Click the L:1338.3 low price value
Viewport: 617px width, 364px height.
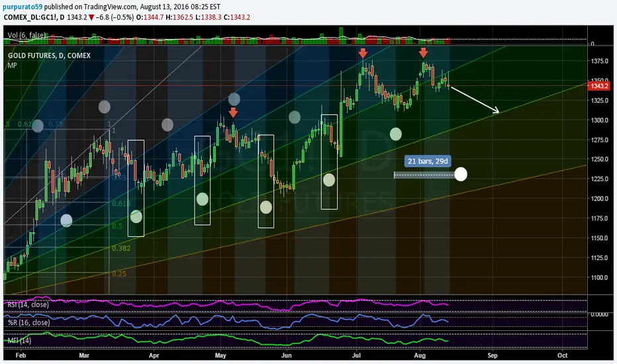pyautogui.click(x=209, y=17)
